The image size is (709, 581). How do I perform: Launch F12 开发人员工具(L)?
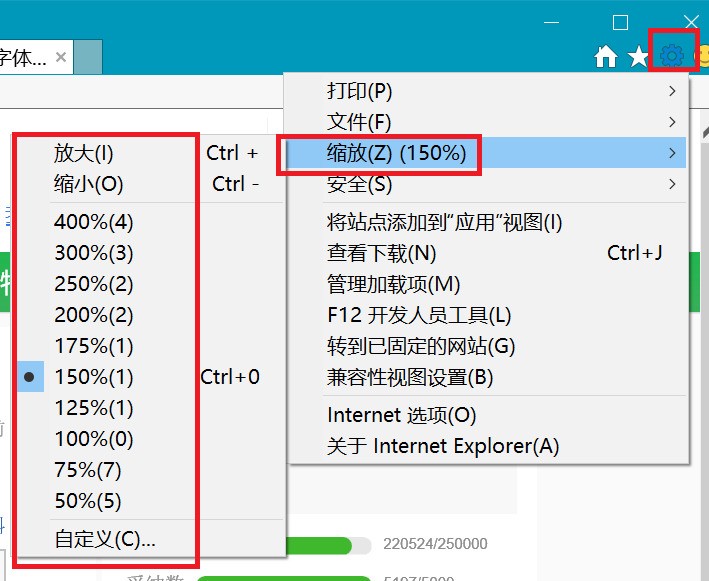click(x=486, y=315)
